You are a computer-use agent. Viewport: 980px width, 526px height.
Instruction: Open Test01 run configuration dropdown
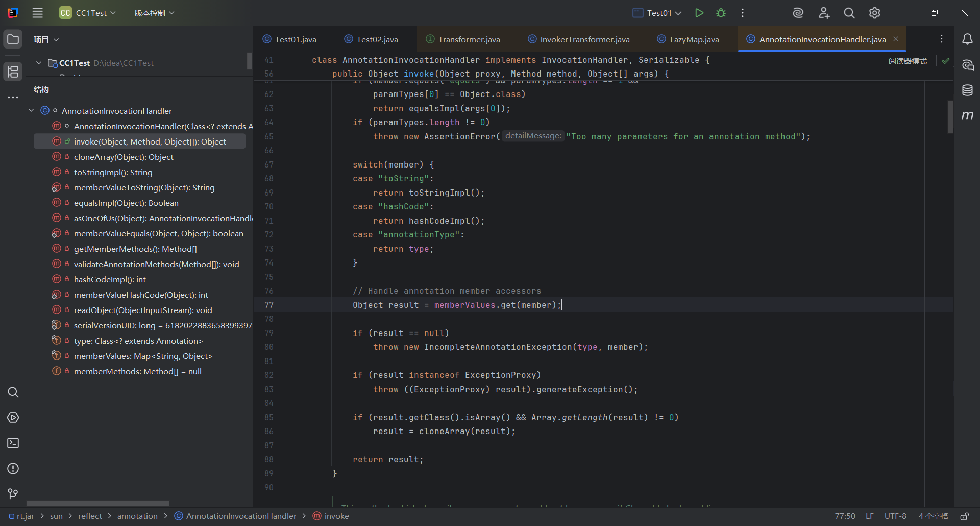tap(657, 13)
